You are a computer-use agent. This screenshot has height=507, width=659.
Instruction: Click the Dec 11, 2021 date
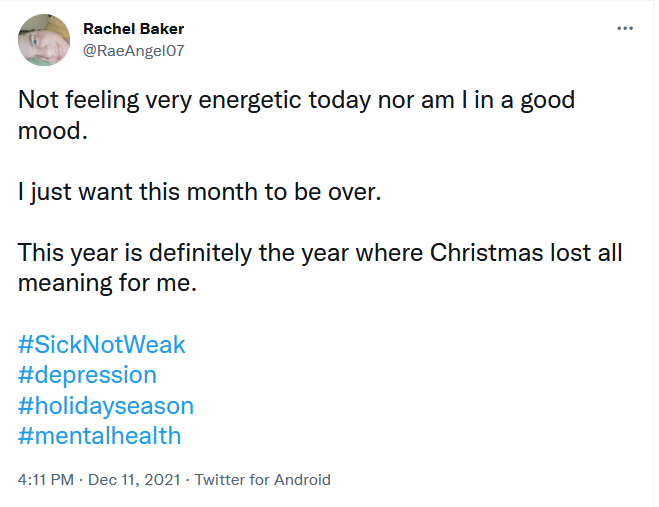pos(134,479)
